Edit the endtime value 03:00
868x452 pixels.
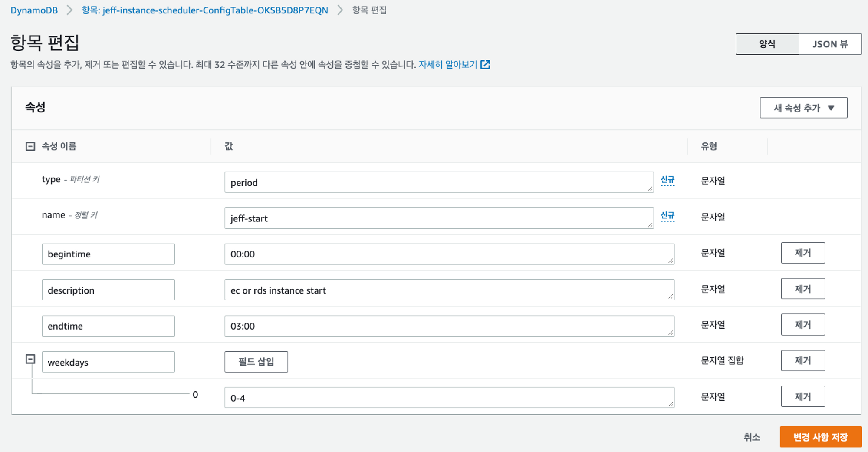point(449,326)
